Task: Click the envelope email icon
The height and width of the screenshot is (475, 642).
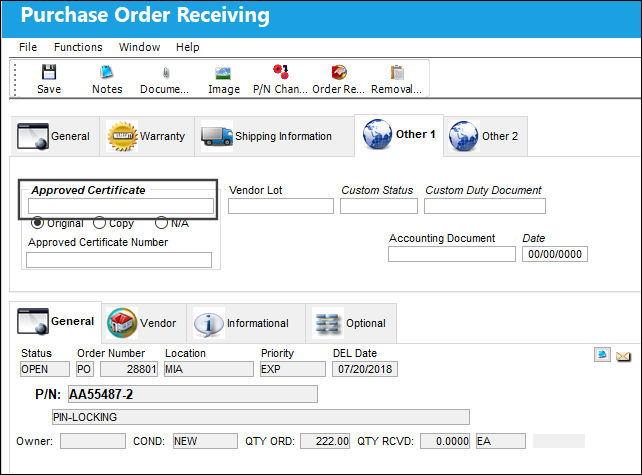Action: [623, 357]
